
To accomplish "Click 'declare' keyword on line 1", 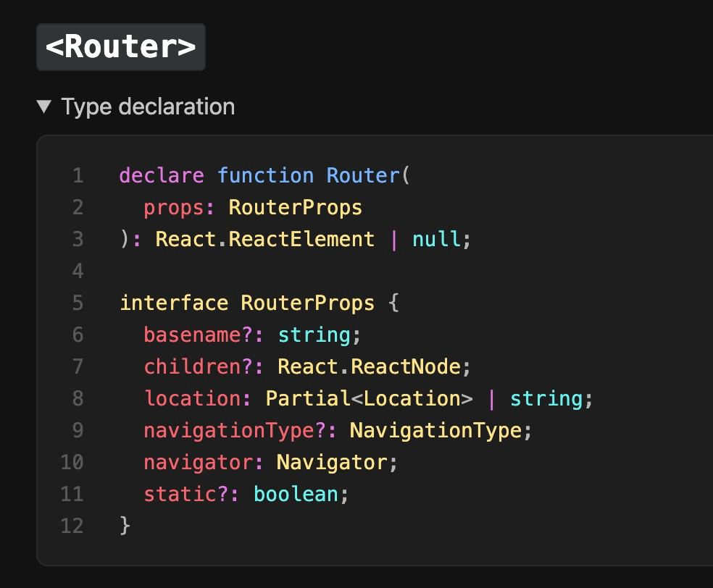I will pos(162,175).
